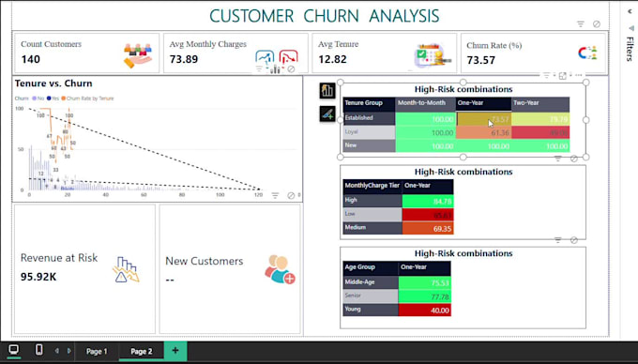Open the Format visual paintbrush icon
This screenshot has width=638, height=364.
pyautogui.click(x=327, y=114)
